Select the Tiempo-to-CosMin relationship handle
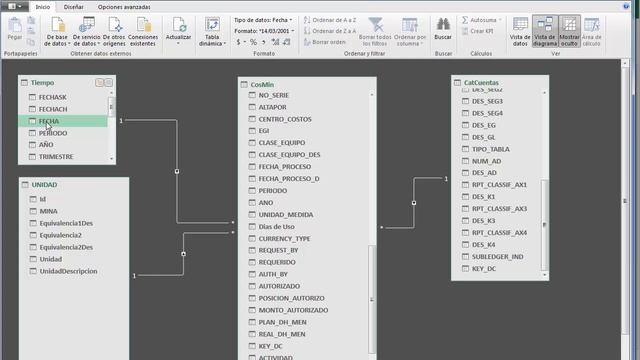This screenshot has width=640, height=360. 177,171
